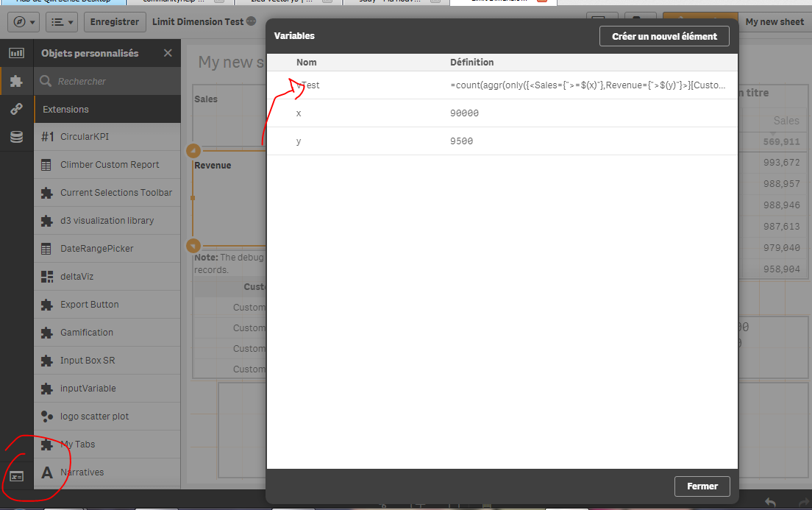This screenshot has width=812, height=510.
Task: Select the Narratives extension
Action: point(107,472)
